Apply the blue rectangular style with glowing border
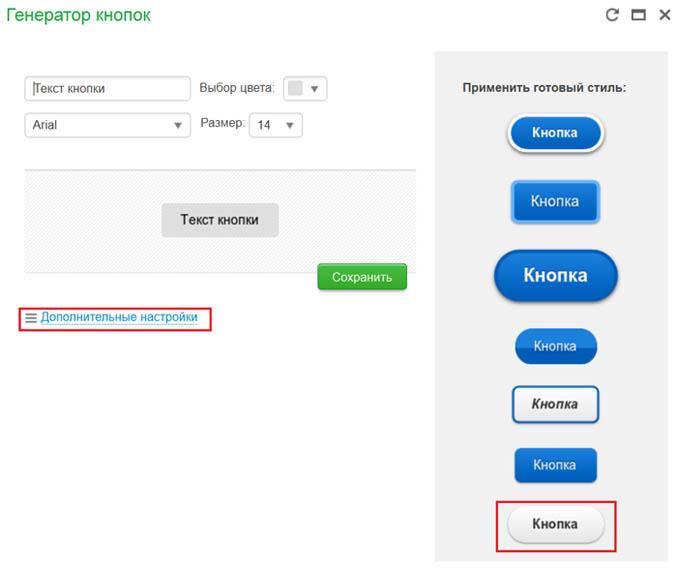The width and height of the screenshot is (677, 568). 555,201
